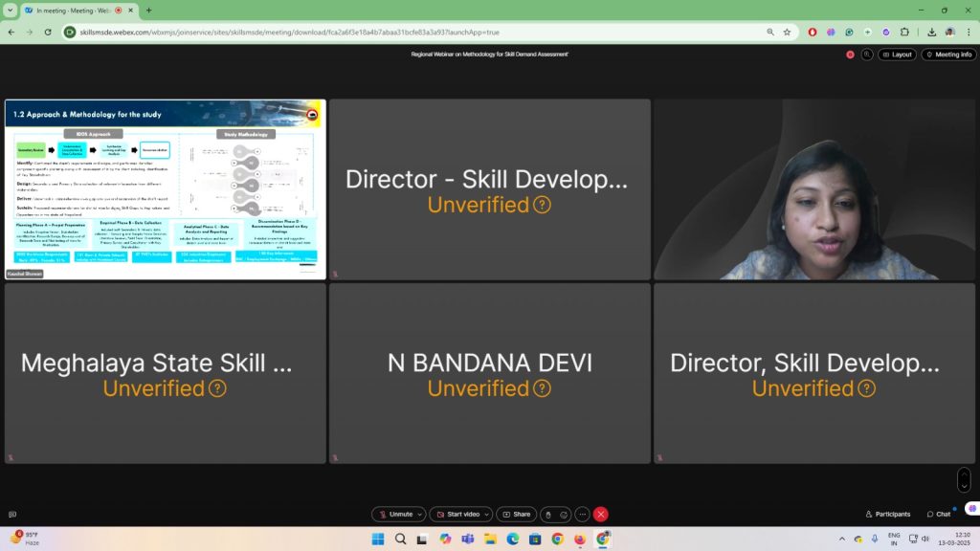Click the Meeting info button

(x=948, y=55)
